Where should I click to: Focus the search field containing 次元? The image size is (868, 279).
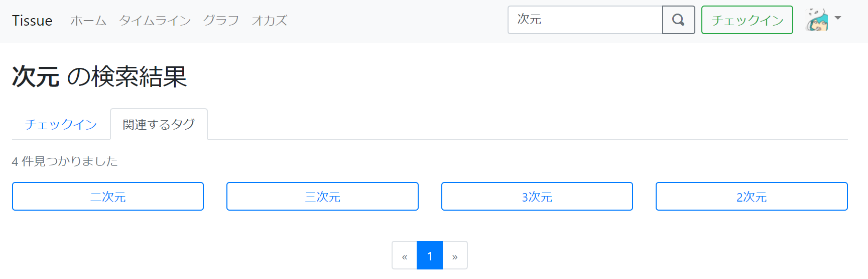(x=585, y=20)
